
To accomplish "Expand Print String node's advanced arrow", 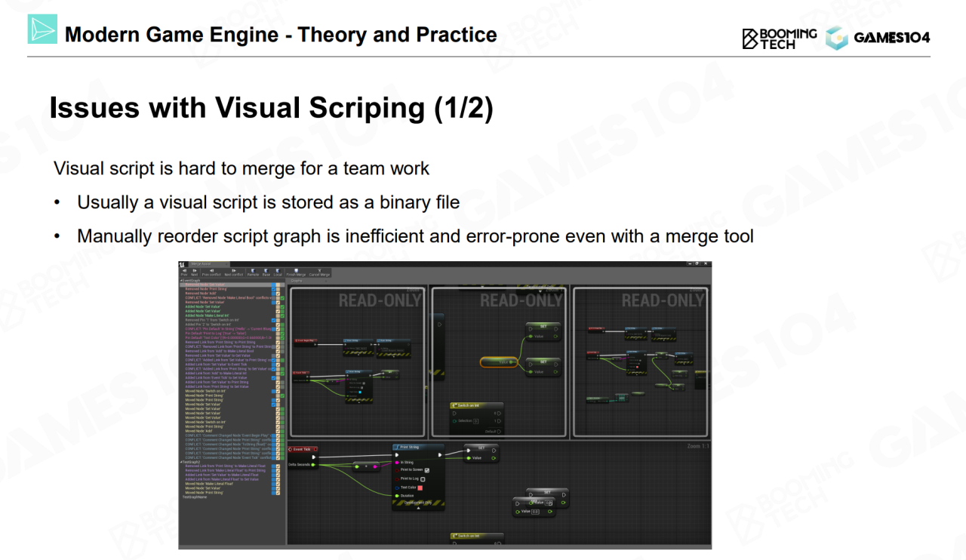I will pos(418,508).
